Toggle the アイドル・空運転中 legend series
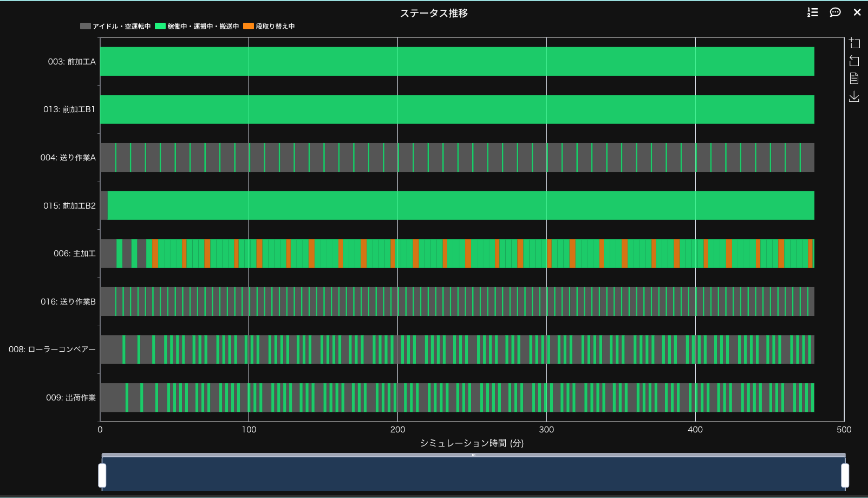The height and width of the screenshot is (498, 868). [x=115, y=26]
